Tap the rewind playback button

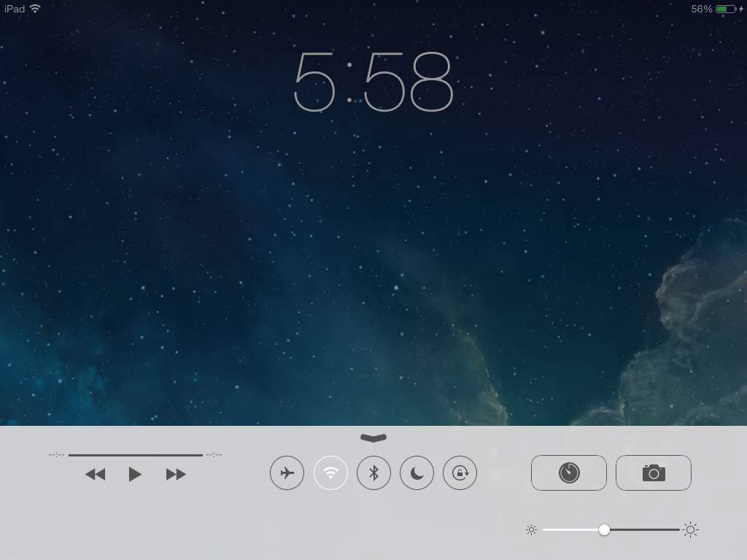coord(96,474)
